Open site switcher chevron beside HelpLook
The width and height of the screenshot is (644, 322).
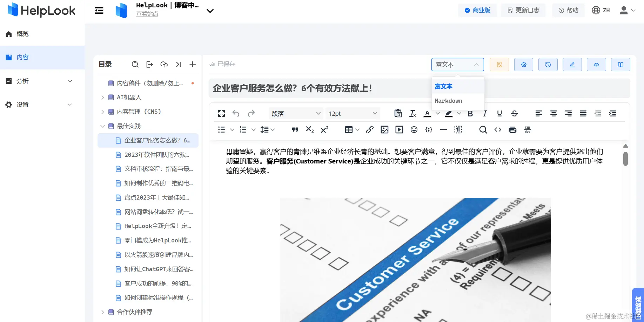point(210,11)
